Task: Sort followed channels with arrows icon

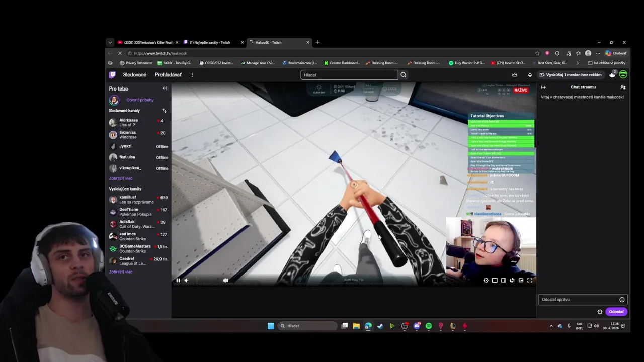Action: coord(164,111)
